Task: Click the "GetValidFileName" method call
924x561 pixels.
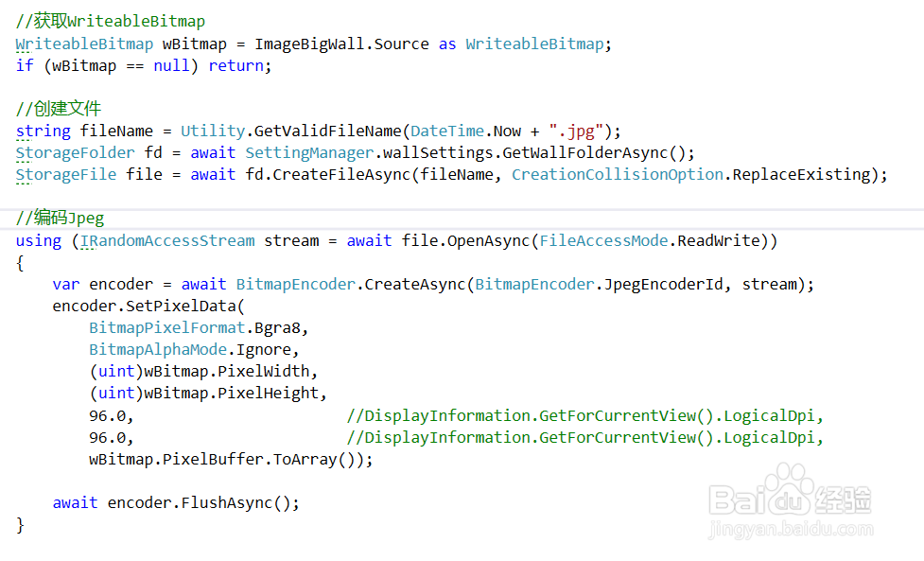Action: click(x=327, y=131)
